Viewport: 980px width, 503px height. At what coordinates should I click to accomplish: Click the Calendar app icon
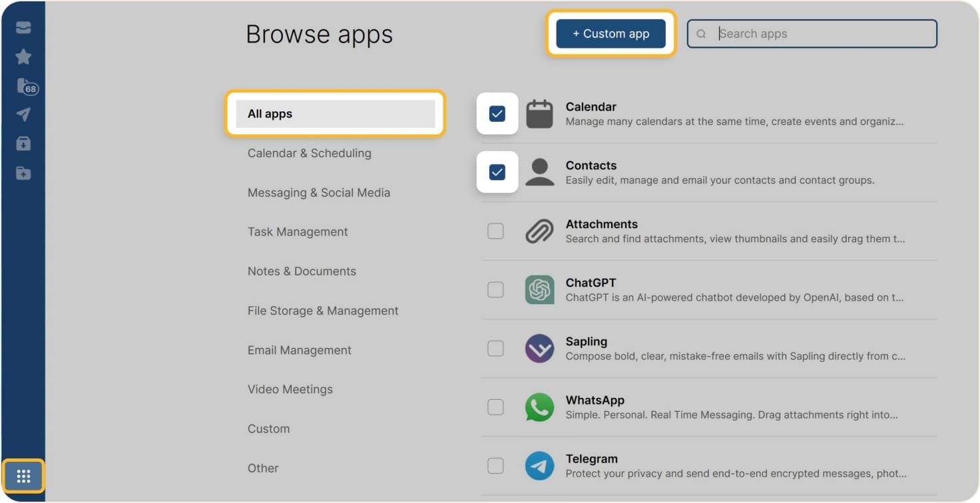pos(539,114)
